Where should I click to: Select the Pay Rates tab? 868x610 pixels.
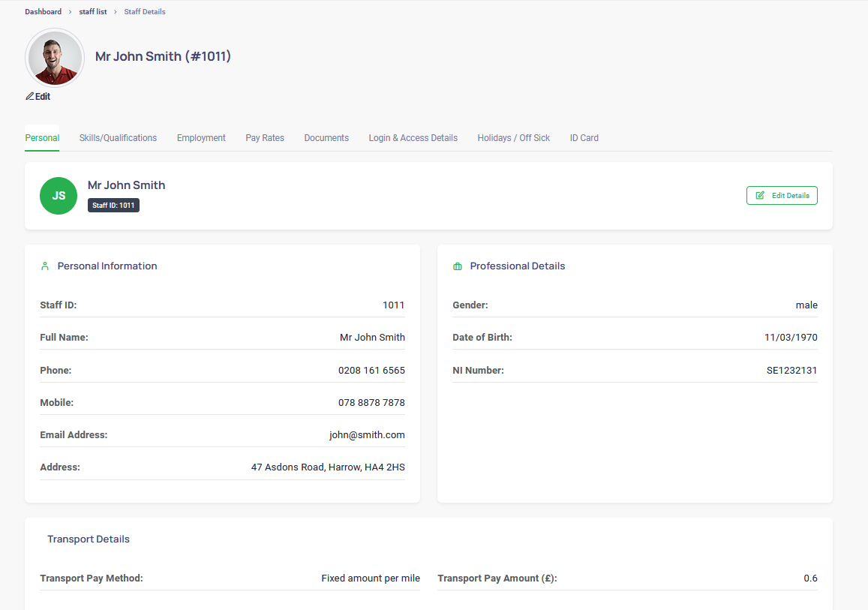[x=264, y=137]
